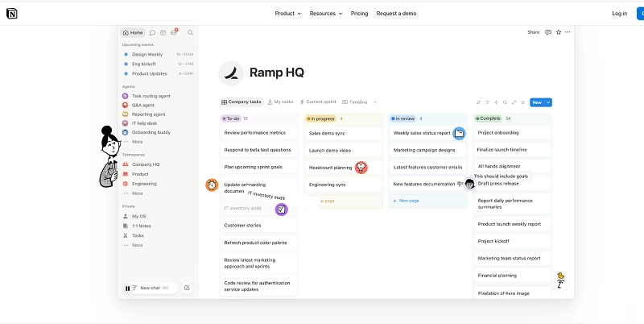Pause the animation with pause button
Screen dimensions: 644x324
pos(127,289)
